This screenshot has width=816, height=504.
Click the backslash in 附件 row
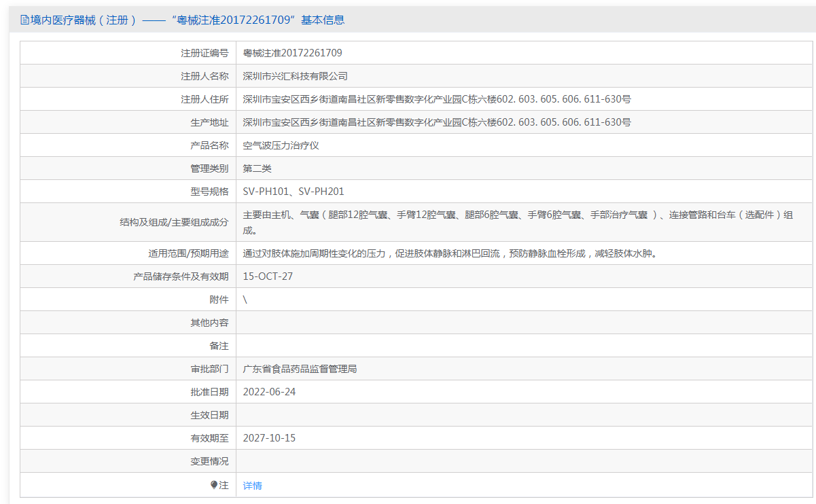coord(245,300)
